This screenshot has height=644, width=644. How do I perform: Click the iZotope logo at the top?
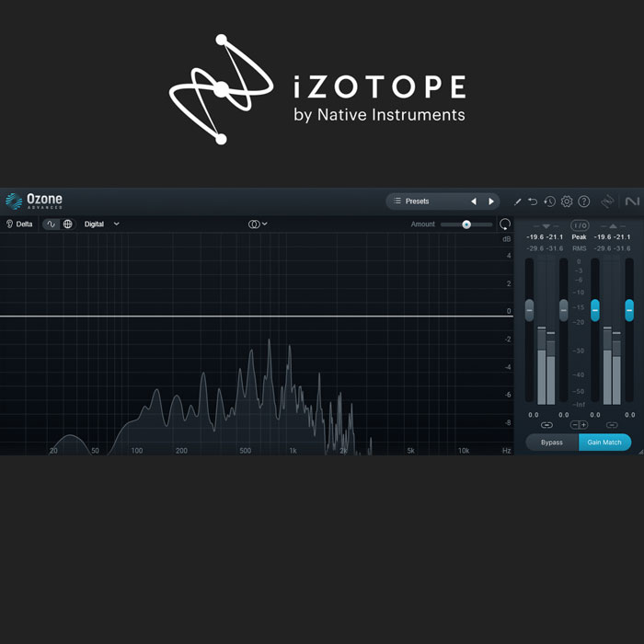point(317,89)
